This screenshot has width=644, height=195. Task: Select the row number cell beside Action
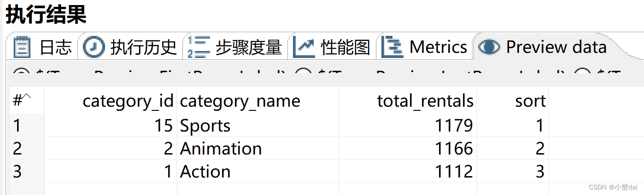tap(27, 171)
